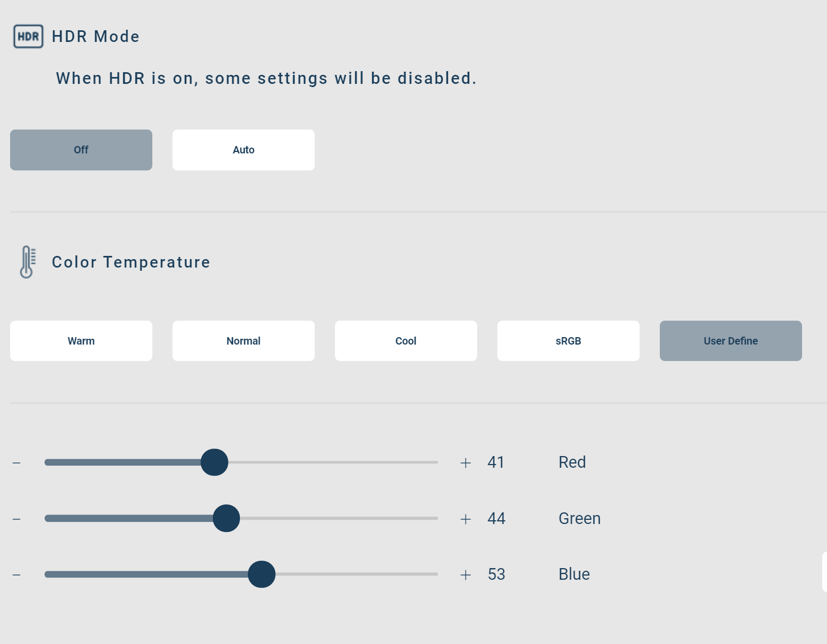Decrease Green with the minus icon

click(x=16, y=519)
